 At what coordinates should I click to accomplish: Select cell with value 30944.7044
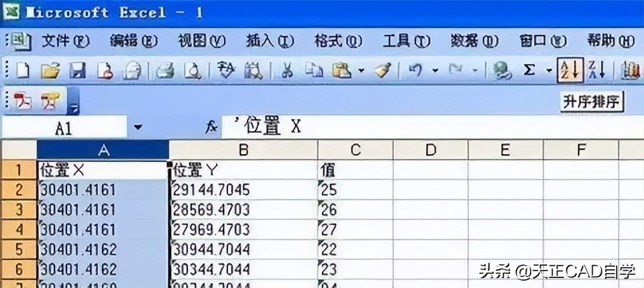coord(243,249)
